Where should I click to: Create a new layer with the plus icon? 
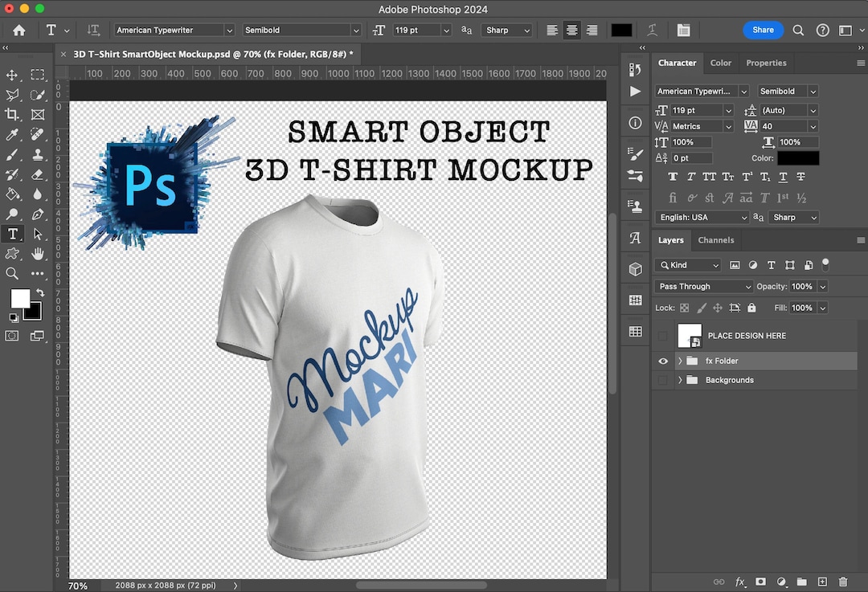pos(821,582)
